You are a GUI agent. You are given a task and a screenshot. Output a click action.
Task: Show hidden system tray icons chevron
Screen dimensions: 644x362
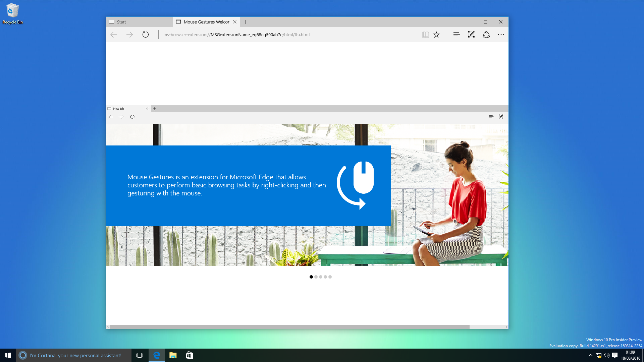point(590,355)
